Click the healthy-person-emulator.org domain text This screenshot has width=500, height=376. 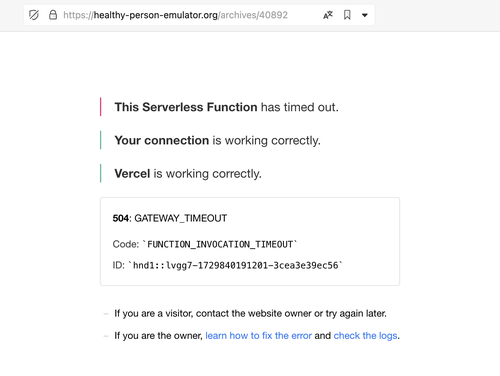[156, 15]
